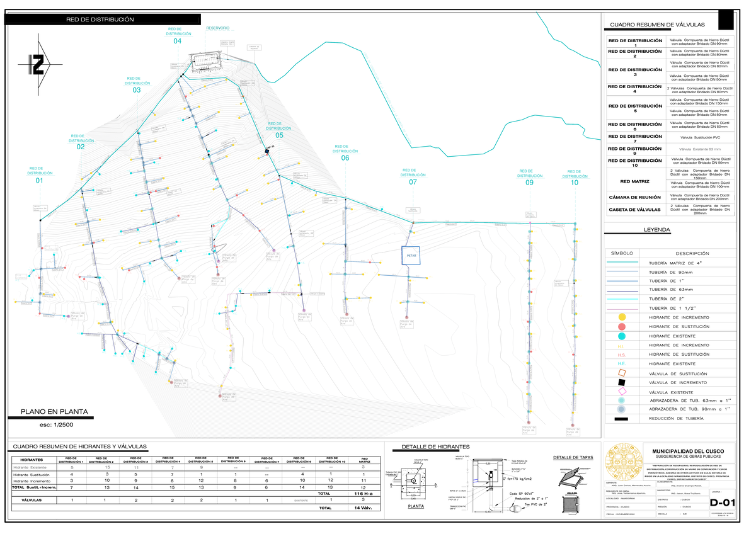Click the black reducción de tubería bar symbol
This screenshot has height=534, width=756.
(x=622, y=419)
